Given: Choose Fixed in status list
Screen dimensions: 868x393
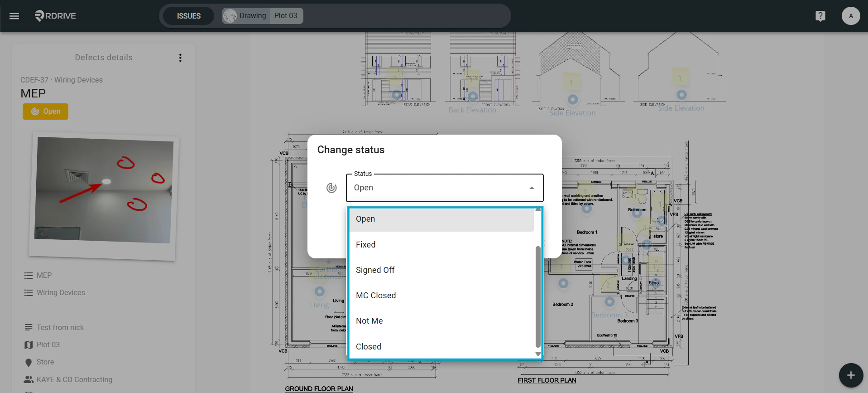Looking at the screenshot, I should [x=441, y=245].
